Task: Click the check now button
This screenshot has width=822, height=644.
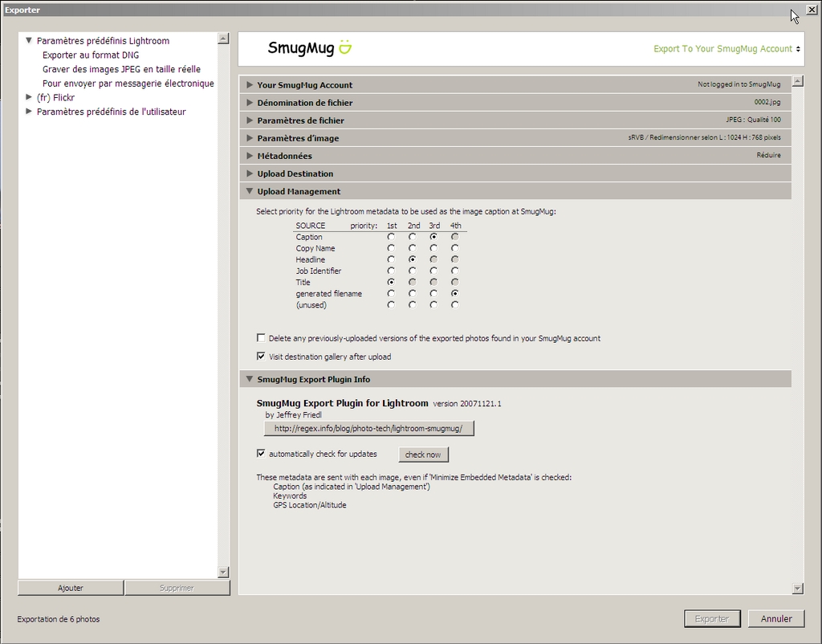Action: (x=423, y=454)
